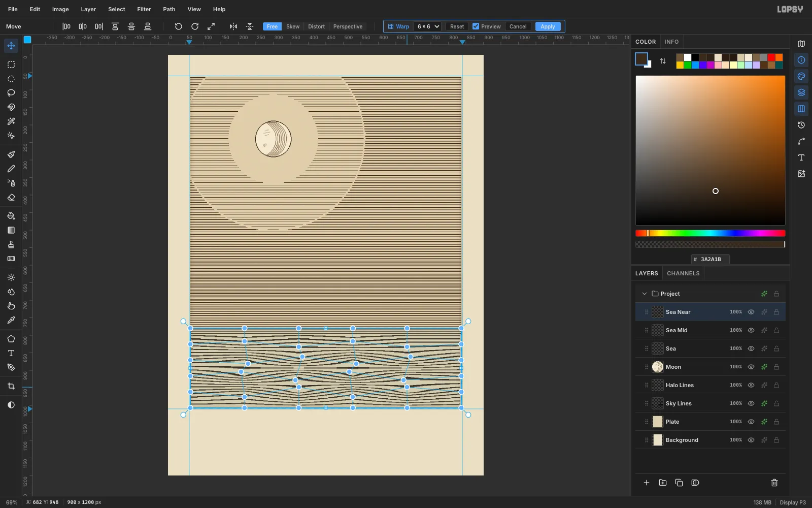Select the Paint Bucket fill tool
812x508 pixels.
pos(11,216)
